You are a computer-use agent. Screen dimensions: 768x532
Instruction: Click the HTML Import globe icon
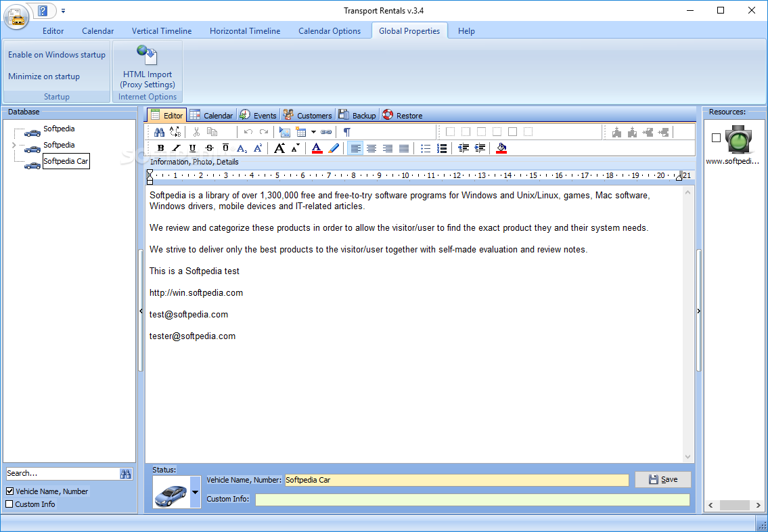tap(147, 55)
